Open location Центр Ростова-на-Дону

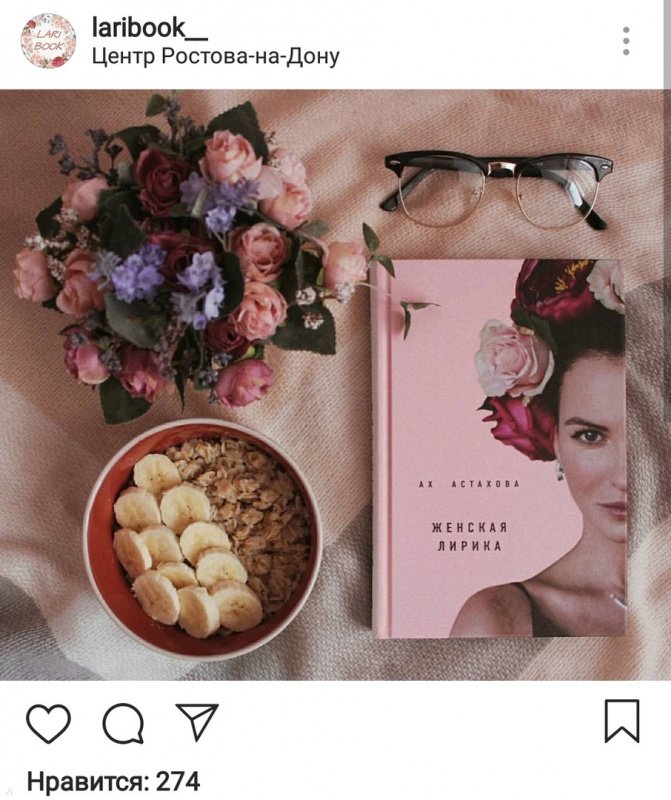pyautogui.click(x=215, y=56)
